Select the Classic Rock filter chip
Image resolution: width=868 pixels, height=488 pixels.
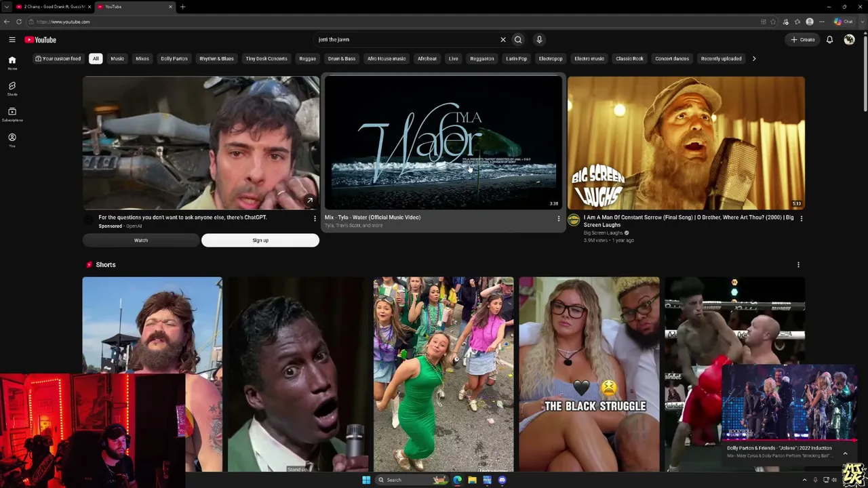click(x=629, y=59)
